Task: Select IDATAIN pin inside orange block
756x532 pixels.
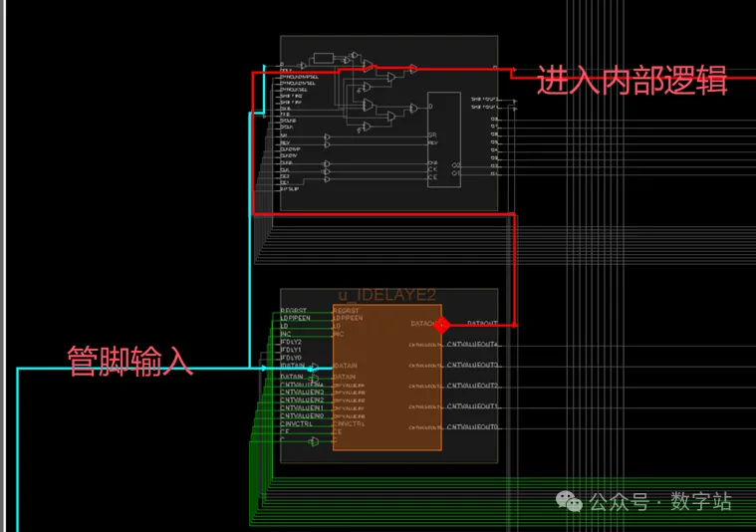Action: pos(346,366)
